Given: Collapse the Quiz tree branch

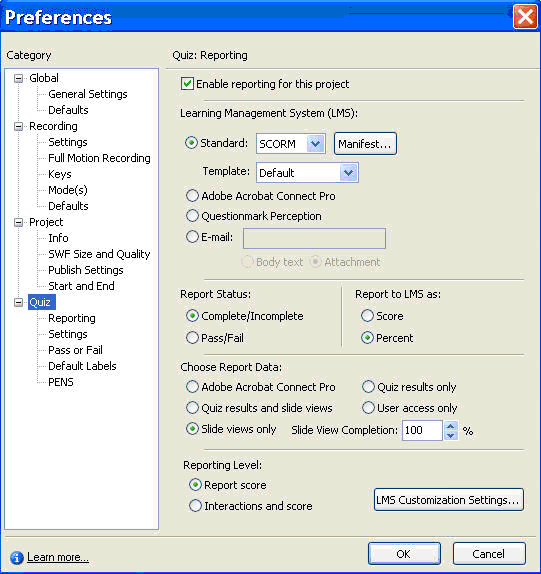Looking at the screenshot, I should coord(18,302).
